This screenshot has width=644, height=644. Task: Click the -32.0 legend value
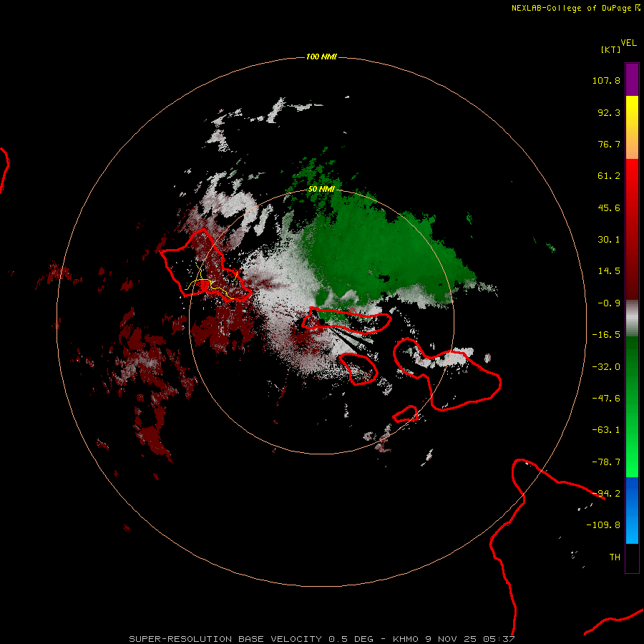pos(606,367)
